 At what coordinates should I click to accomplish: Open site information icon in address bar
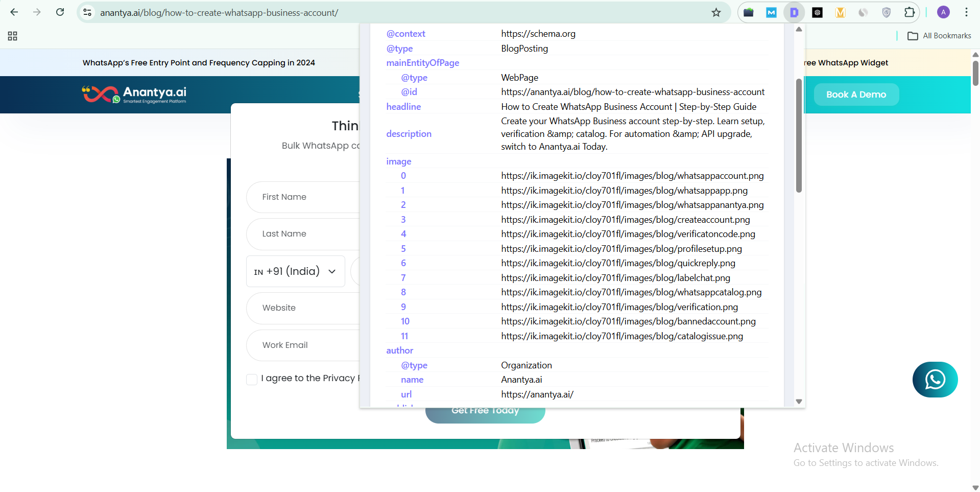(87, 12)
